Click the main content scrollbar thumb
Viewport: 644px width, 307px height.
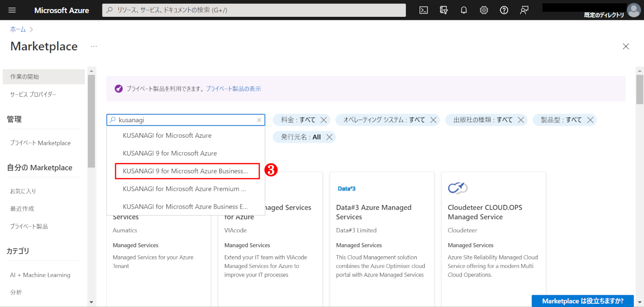pyautogui.click(x=640, y=89)
